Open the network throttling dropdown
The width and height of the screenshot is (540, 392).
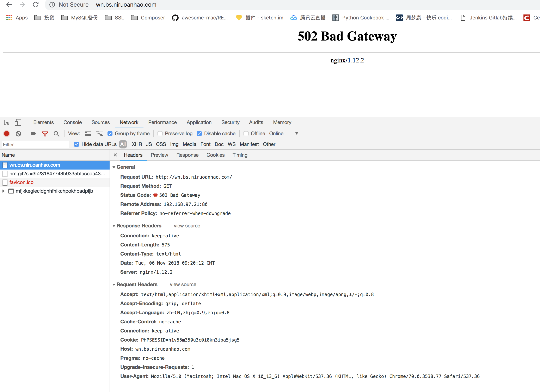click(296, 134)
